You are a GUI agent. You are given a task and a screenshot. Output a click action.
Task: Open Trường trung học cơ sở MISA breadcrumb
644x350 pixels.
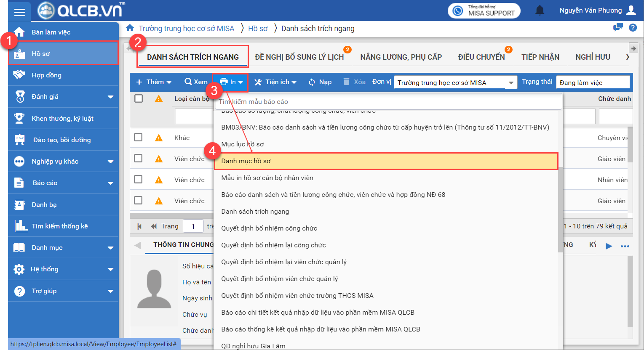pyautogui.click(x=186, y=29)
